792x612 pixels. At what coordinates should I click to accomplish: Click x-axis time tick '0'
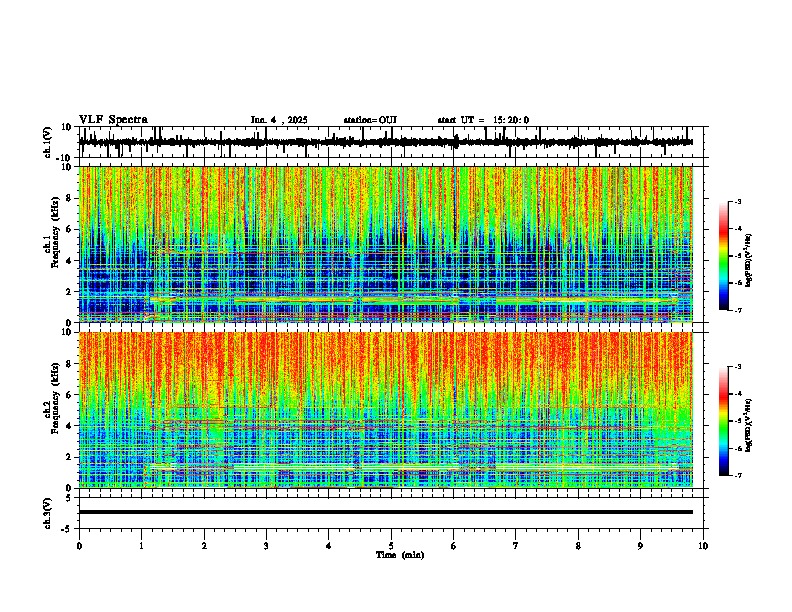coord(79,546)
